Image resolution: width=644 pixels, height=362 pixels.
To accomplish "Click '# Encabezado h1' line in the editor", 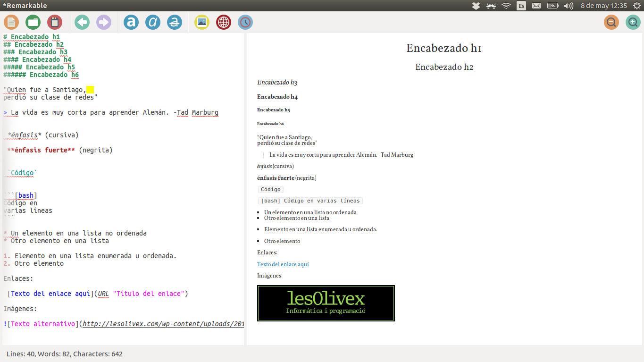I will click(32, 37).
